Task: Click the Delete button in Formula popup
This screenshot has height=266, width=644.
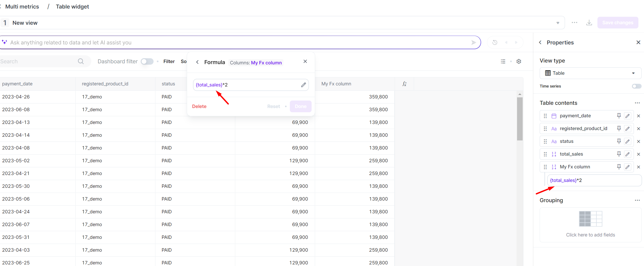Action: point(199,106)
